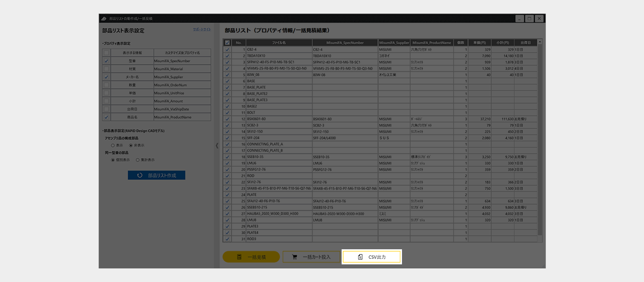Click the cart icon on 一括カート投入
The image size is (644, 282).
294,257
